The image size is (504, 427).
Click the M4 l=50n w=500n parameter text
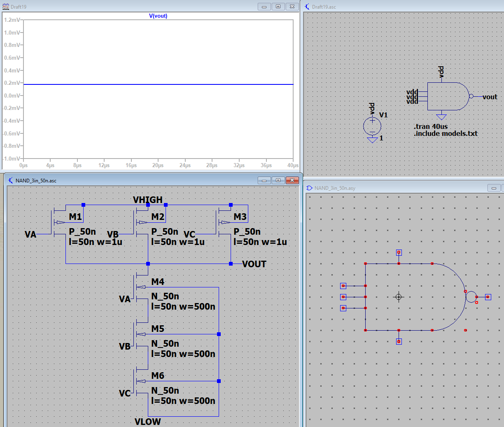click(183, 306)
